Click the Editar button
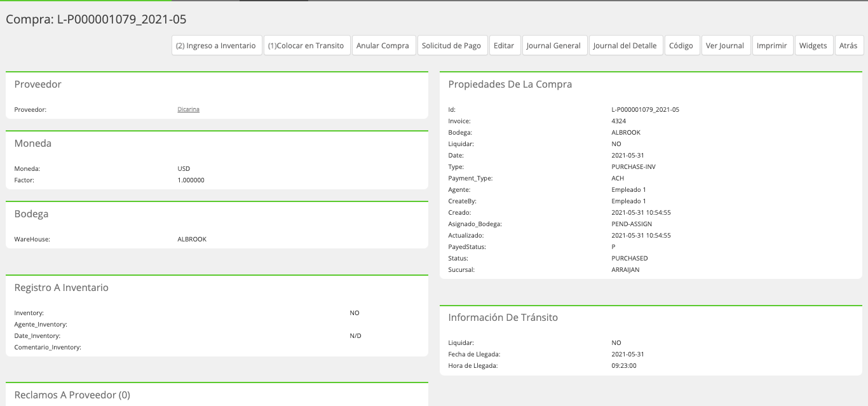Image resolution: width=868 pixels, height=406 pixels. click(x=505, y=46)
